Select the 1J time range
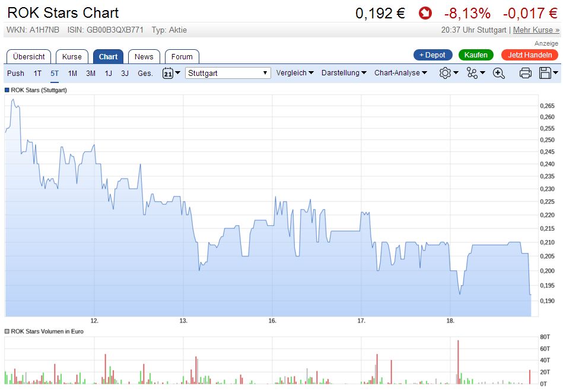Viewport: 563px width, 392px height. click(109, 73)
